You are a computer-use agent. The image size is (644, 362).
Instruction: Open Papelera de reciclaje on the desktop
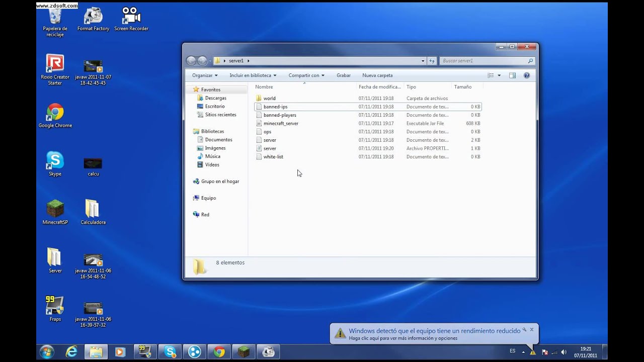tap(55, 22)
